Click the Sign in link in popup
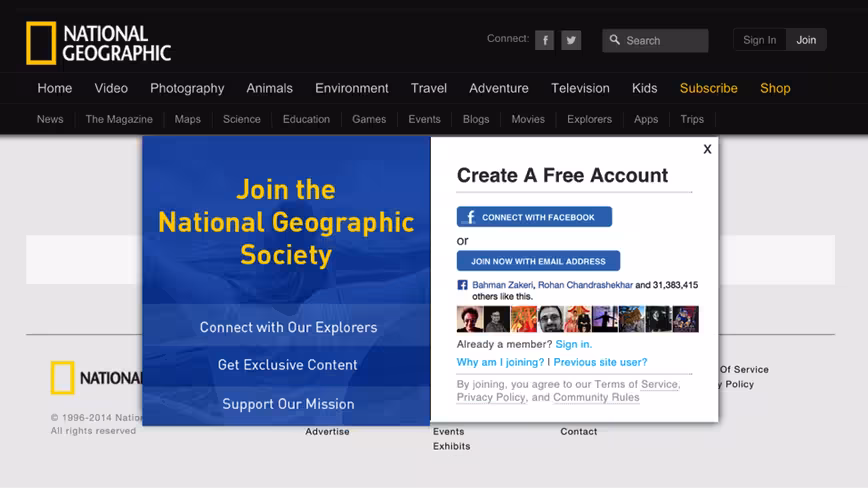 tap(574, 344)
